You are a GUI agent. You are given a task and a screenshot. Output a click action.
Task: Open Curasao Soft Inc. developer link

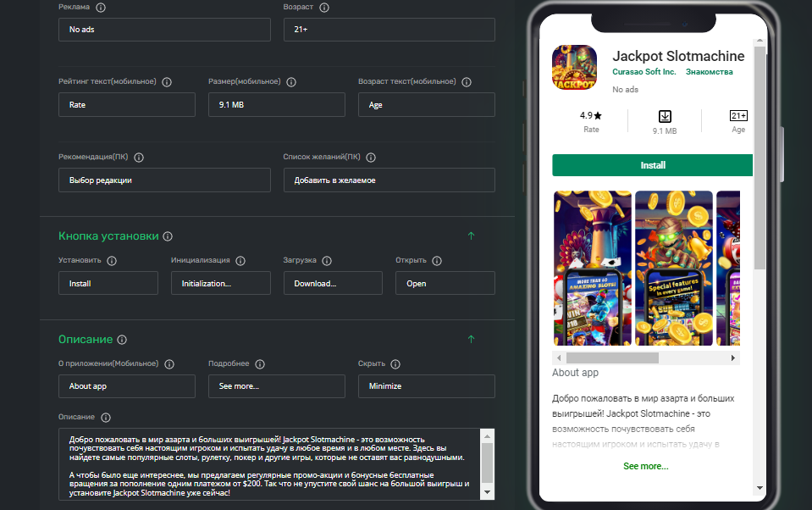[x=644, y=72]
